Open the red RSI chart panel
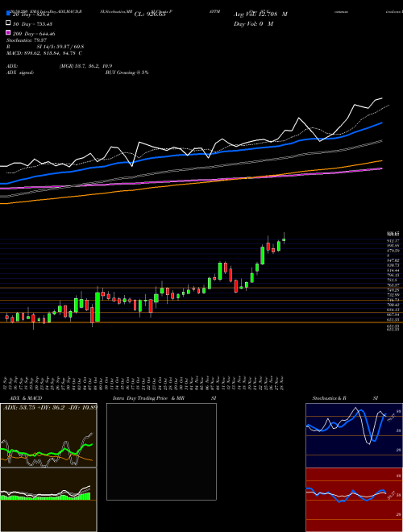Viewport: 403px width, 532px height. (354, 500)
